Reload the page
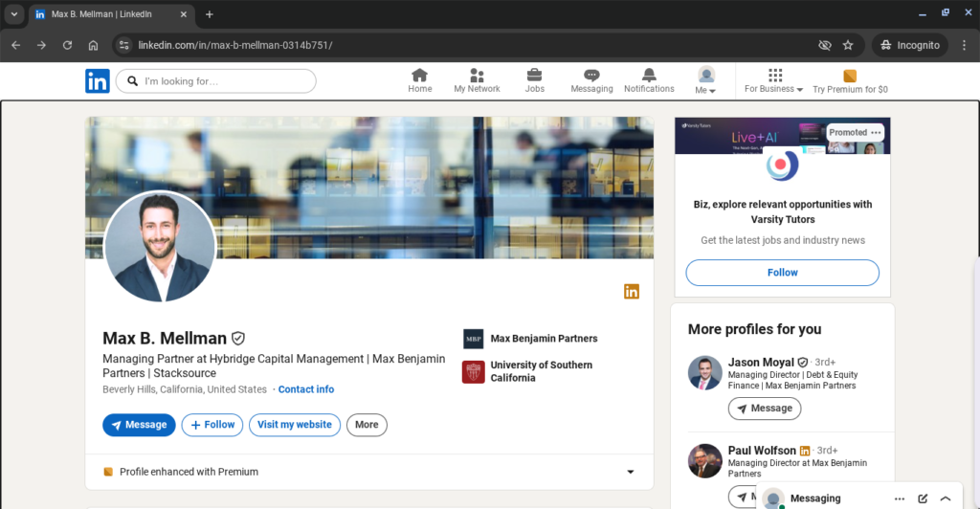 68,45
